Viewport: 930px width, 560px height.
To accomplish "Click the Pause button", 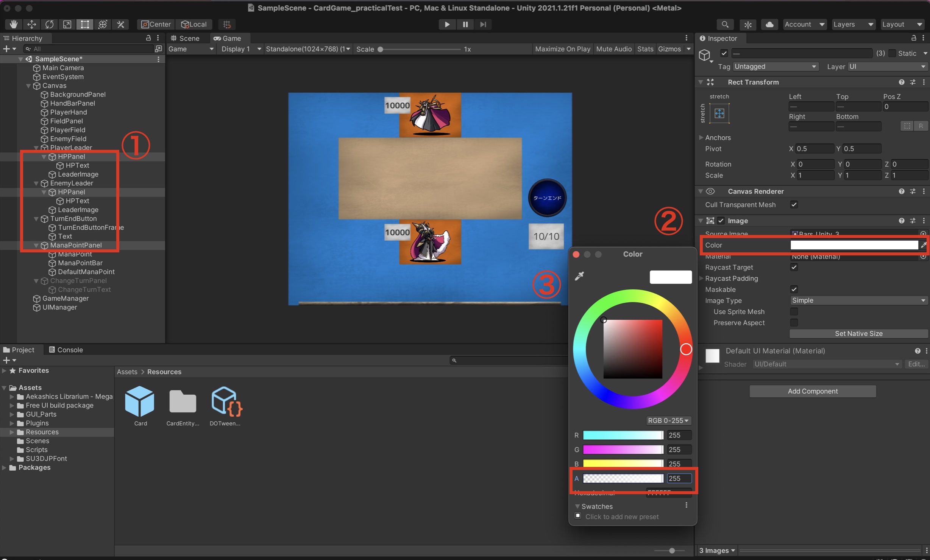I will tap(465, 24).
